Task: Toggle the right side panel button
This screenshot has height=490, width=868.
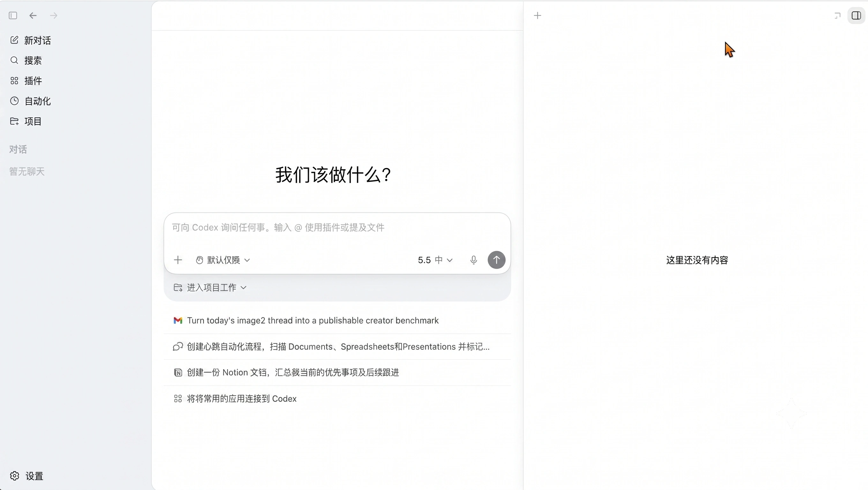Action: pos(856,16)
